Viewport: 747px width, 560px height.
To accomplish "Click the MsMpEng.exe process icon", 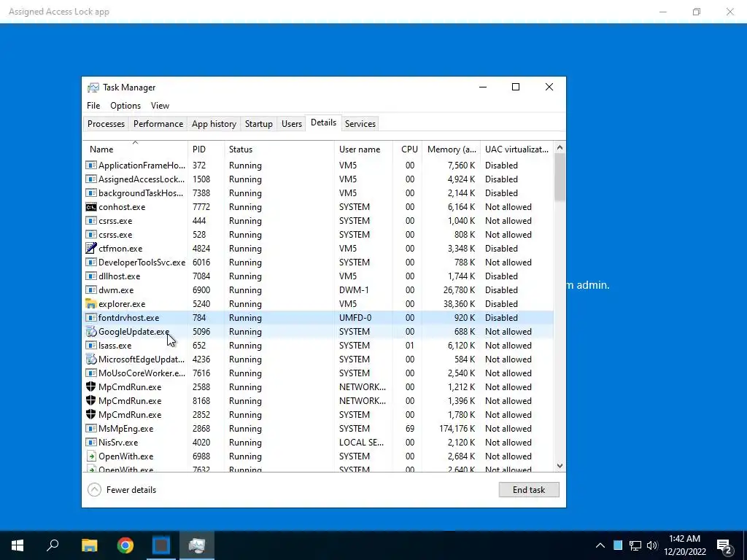I will tap(91, 429).
